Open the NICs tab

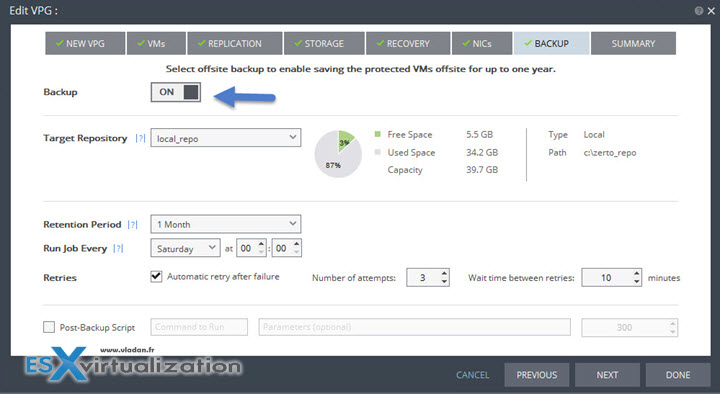pos(482,44)
